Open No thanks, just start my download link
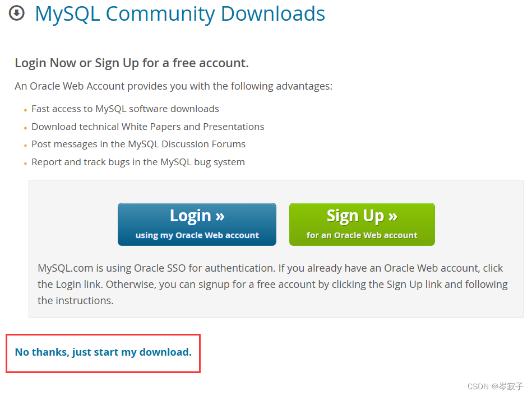The width and height of the screenshot is (532, 396). [103, 352]
